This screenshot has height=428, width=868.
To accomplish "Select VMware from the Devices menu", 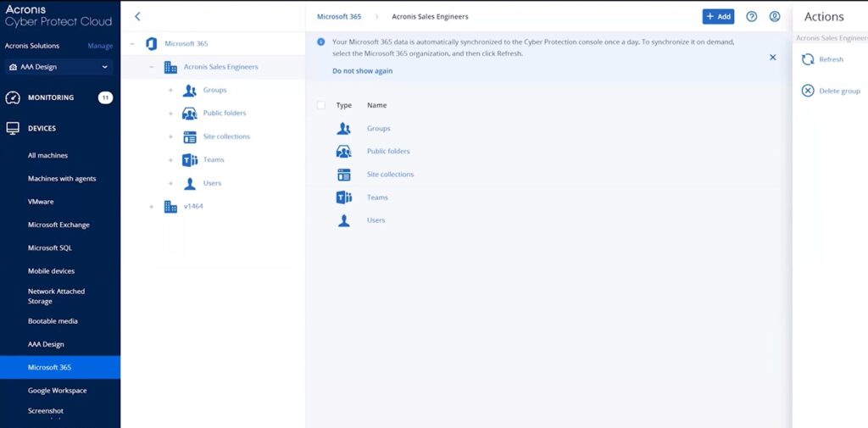I will pos(41,202).
